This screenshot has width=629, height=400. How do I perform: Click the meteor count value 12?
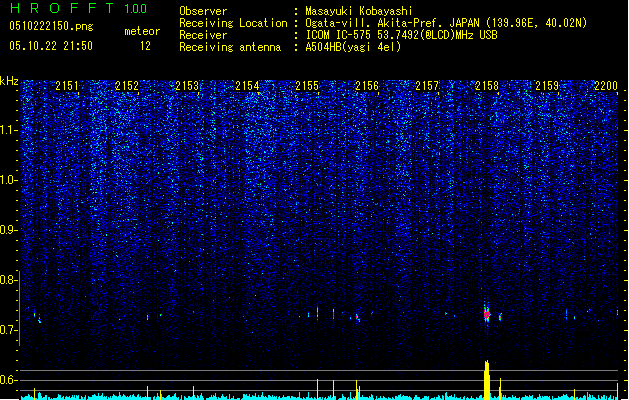click(x=145, y=46)
